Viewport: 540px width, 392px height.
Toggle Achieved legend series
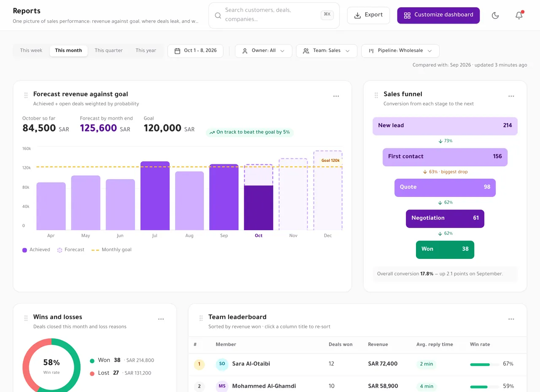coord(36,250)
